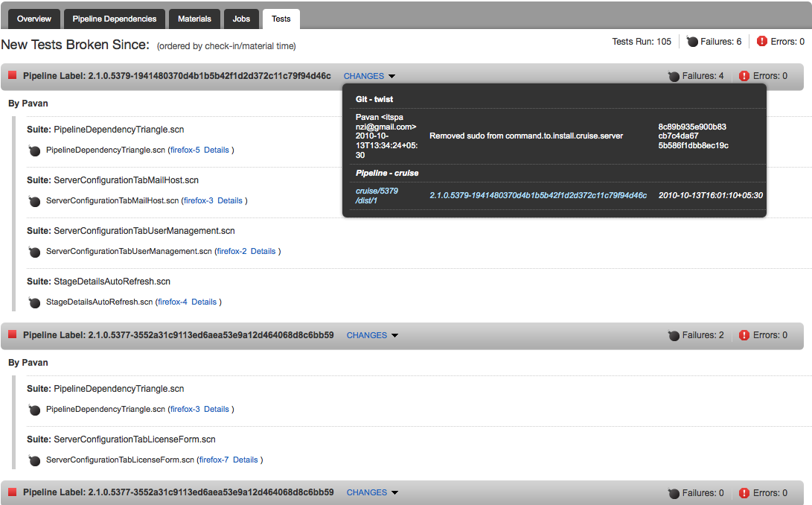Collapse the CHANGES dropdown for pipeline 5379
Screen dimensions: 812x505
point(369,76)
